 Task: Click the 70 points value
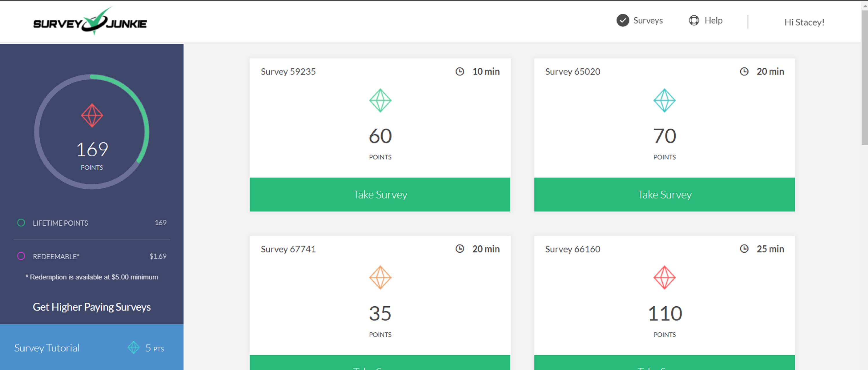coord(665,136)
